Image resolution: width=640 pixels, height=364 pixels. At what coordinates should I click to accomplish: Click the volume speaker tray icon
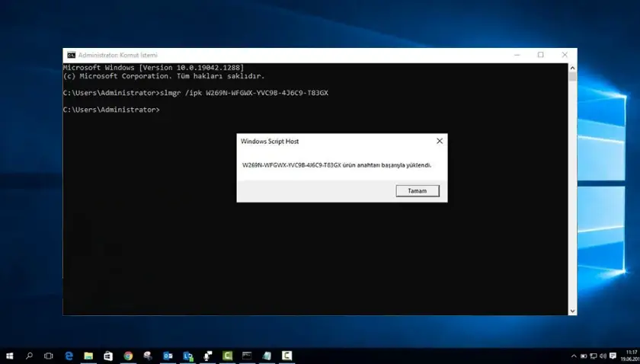click(x=603, y=356)
